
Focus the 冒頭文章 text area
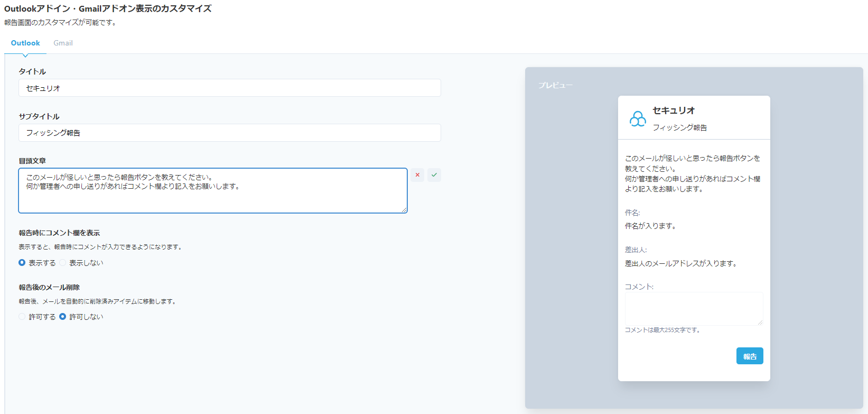coord(213,190)
